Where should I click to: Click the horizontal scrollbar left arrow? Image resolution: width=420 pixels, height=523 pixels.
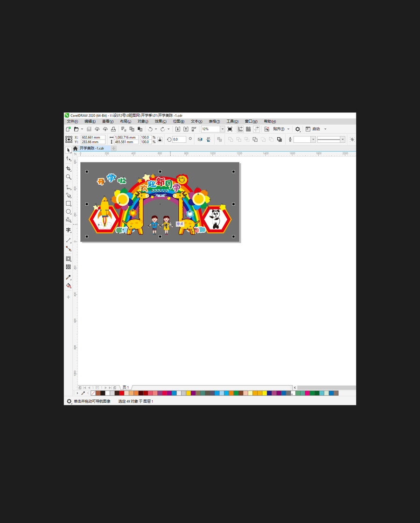tap(295, 388)
